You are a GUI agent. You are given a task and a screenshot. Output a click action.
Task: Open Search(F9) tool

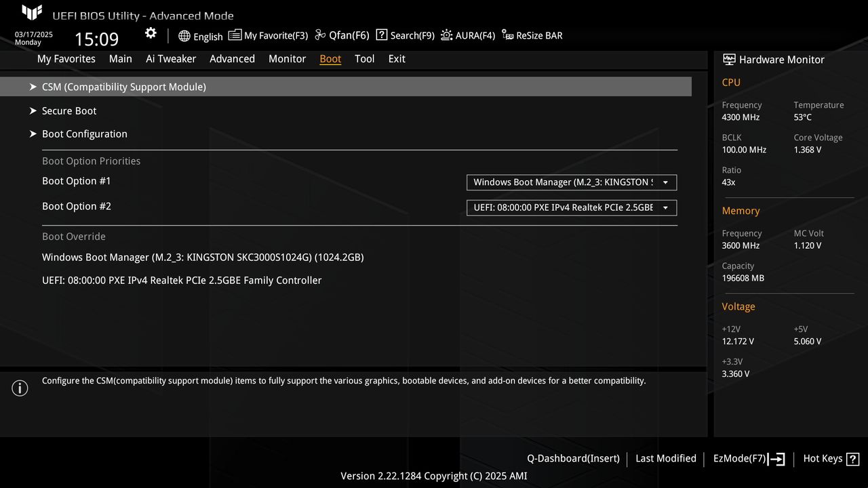pyautogui.click(x=405, y=35)
